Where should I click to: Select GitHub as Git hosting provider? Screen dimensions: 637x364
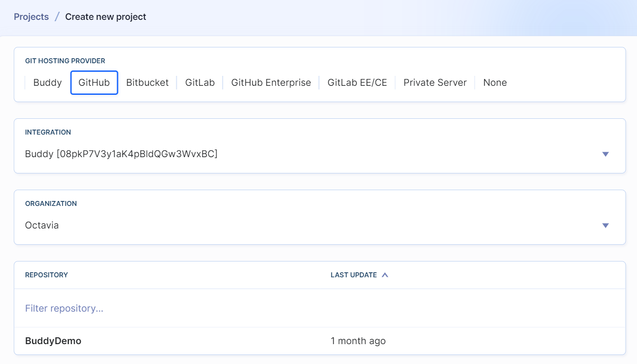point(94,83)
